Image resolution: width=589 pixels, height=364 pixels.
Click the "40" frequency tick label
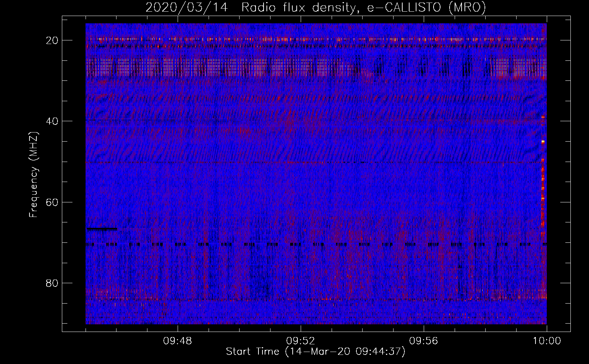tap(52, 121)
